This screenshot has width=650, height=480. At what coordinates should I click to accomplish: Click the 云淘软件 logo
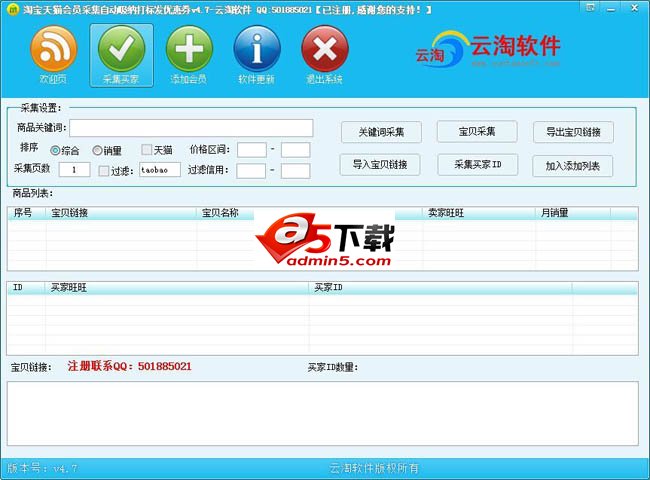pos(488,50)
